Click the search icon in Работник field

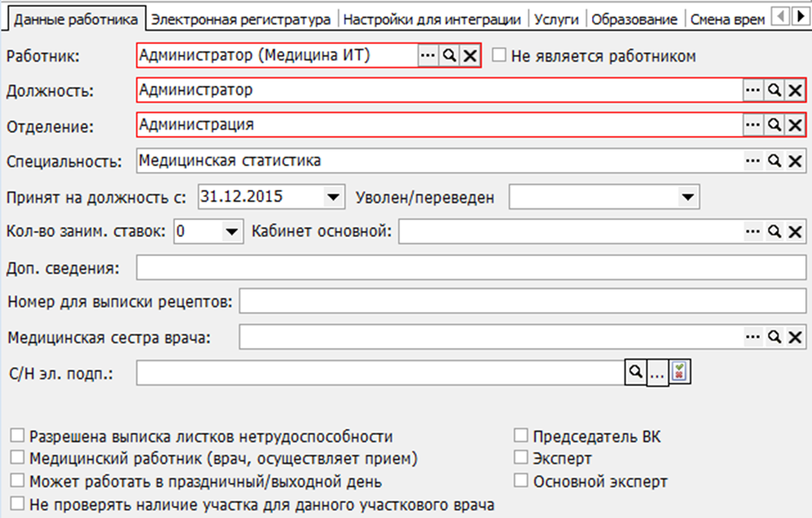pos(449,56)
